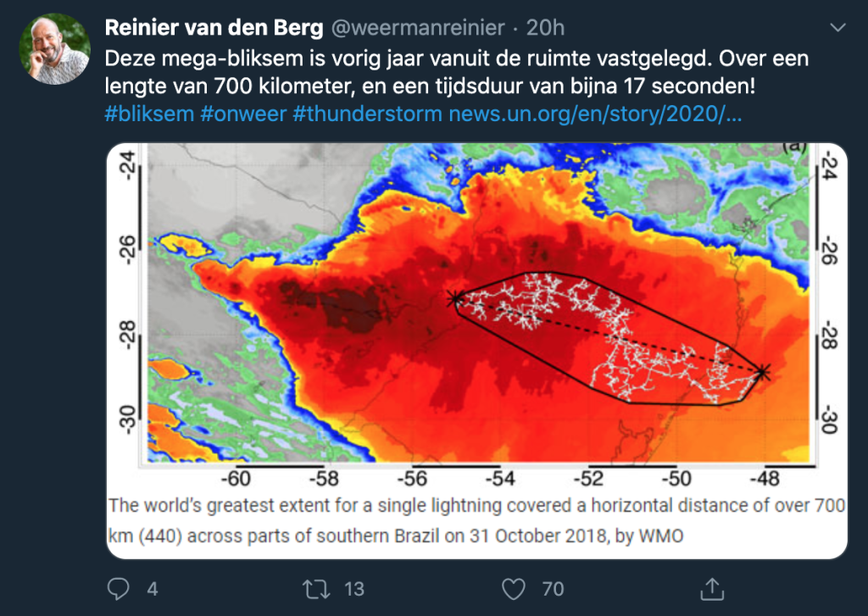This screenshot has height=616, width=868.
Task: Expand the tweet options chevron menu
Action: [838, 27]
